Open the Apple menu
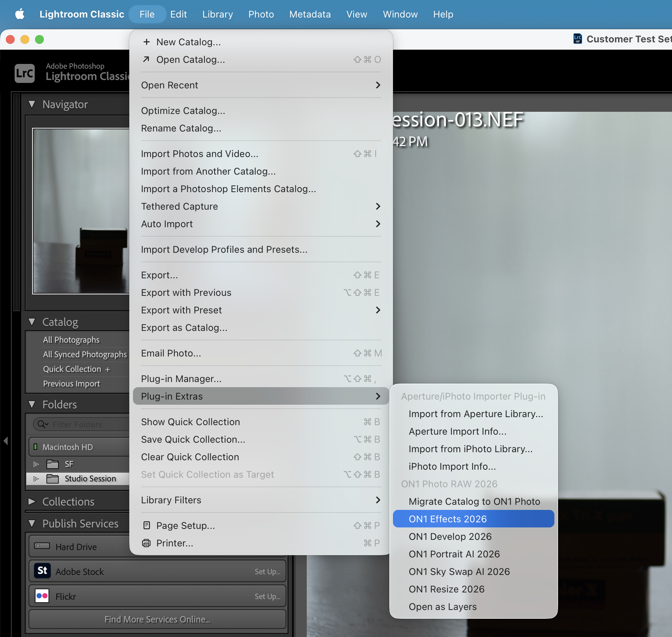Screen dimensions: 672x637 20,14
